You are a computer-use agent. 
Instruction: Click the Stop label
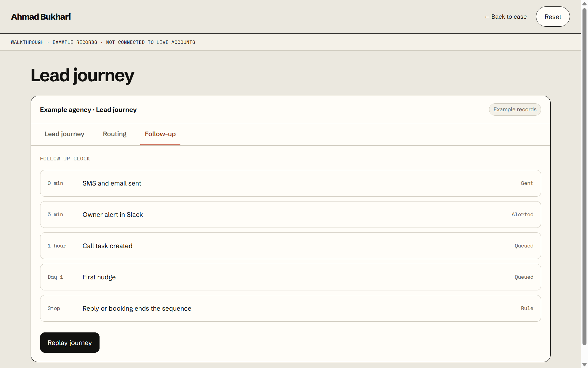54,308
